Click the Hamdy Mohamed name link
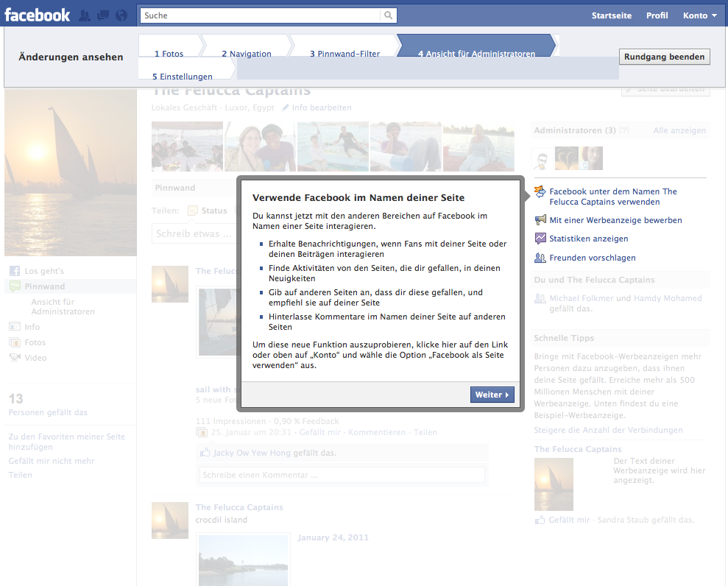 coord(668,298)
